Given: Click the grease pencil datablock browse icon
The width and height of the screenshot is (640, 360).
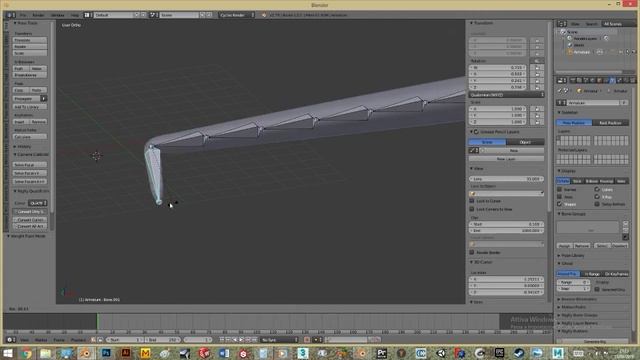Looking at the screenshot, I should [x=473, y=151].
